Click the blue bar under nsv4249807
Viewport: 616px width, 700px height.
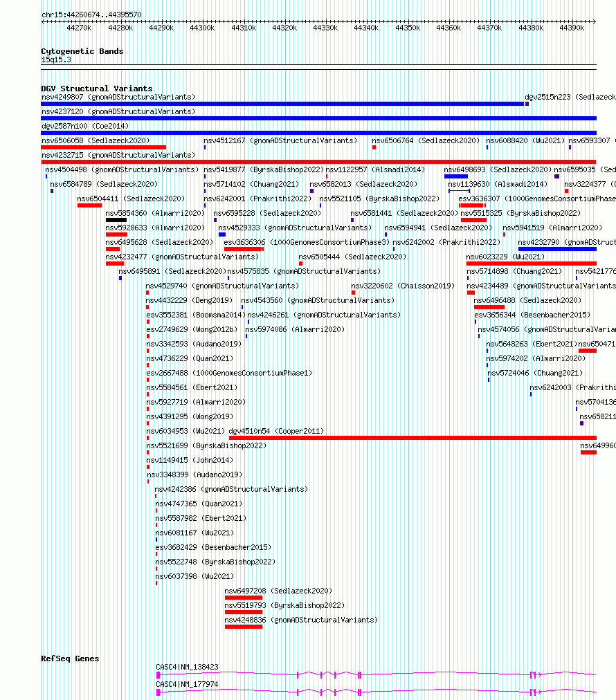(282, 104)
